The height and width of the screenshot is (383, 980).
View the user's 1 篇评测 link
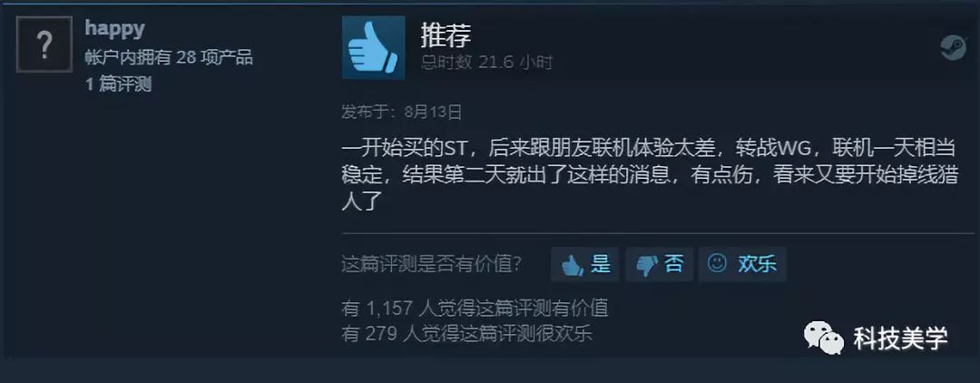tap(118, 84)
